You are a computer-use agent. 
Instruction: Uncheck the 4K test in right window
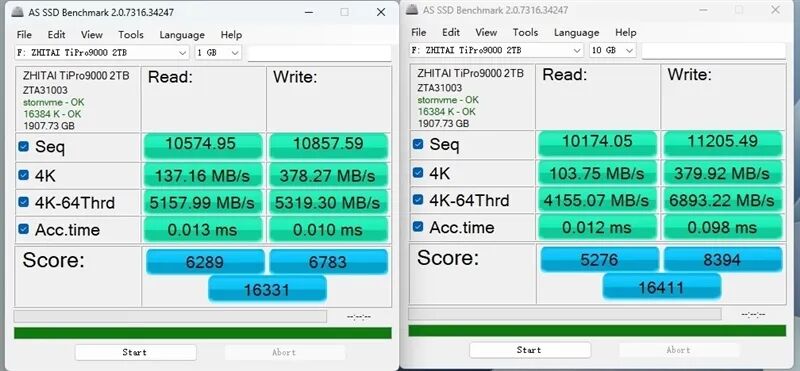[418, 172]
